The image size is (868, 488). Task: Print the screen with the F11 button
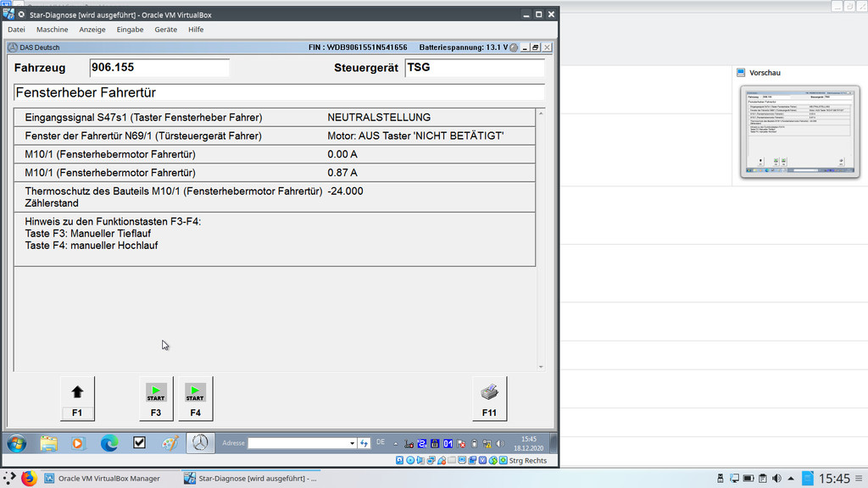point(489,399)
